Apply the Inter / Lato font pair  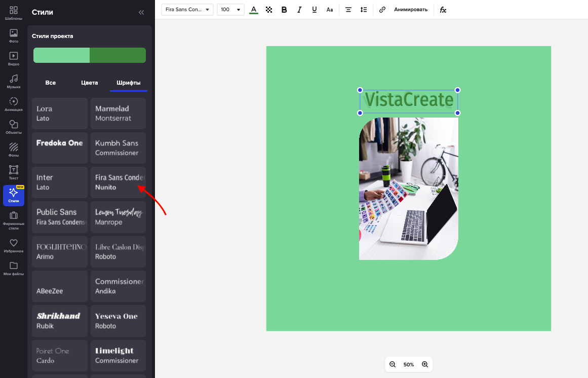[x=60, y=182]
